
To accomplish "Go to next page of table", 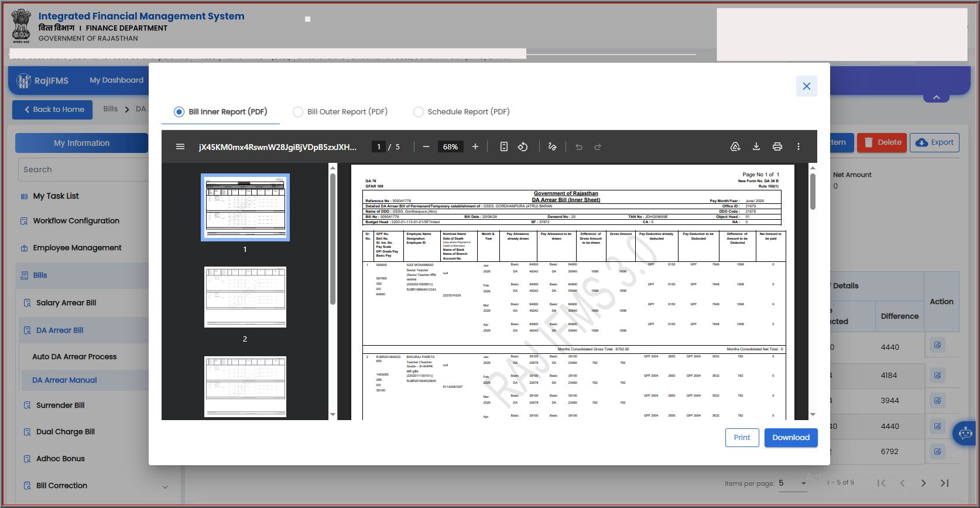I will 923,483.
